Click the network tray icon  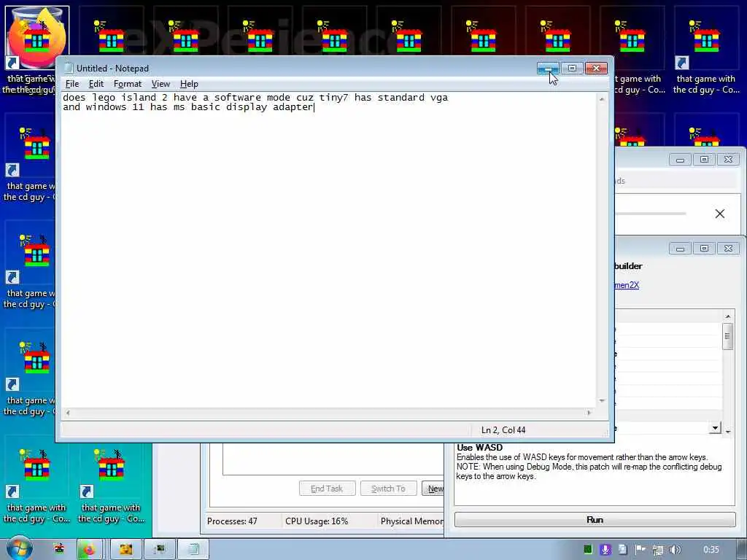658,550
